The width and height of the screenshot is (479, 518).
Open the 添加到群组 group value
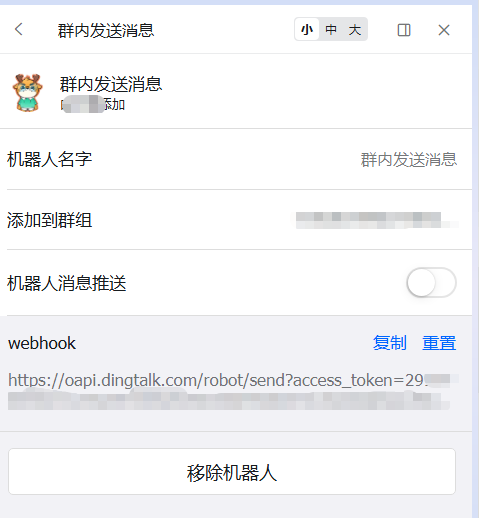coord(377,220)
